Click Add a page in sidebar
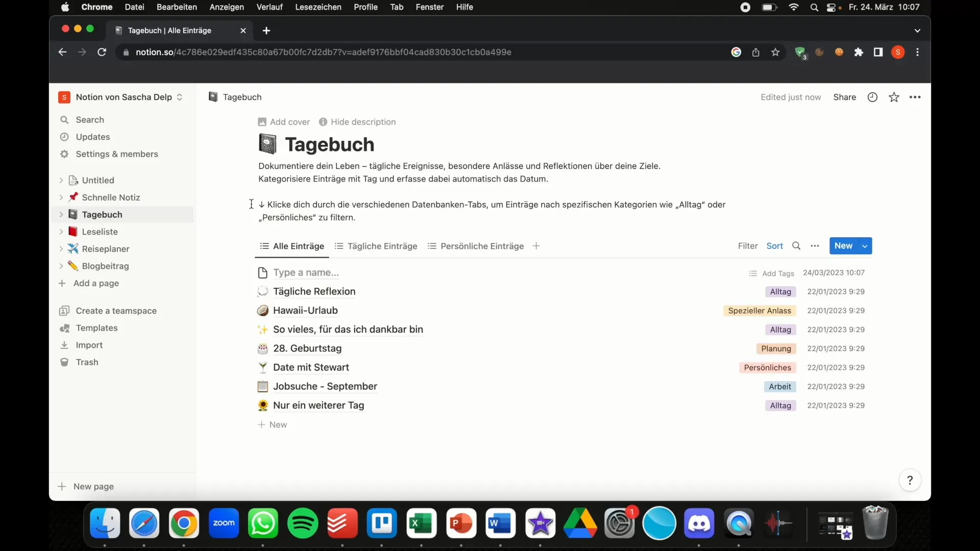Image resolution: width=980 pixels, height=551 pixels. click(96, 283)
